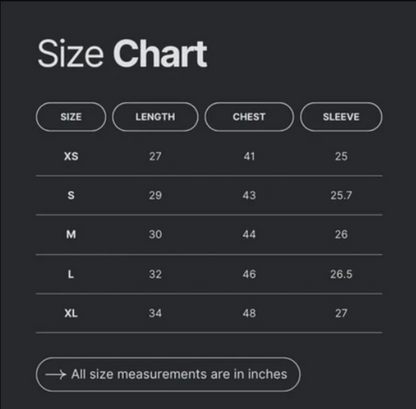Click XS length value 27

(x=155, y=156)
